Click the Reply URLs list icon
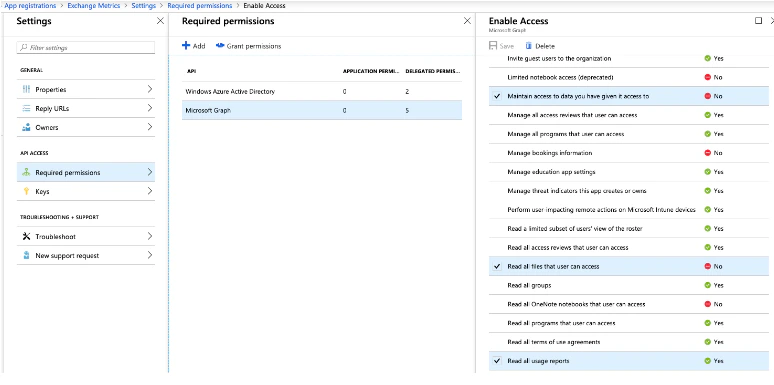Screen dimensions: 774x385 tap(27, 109)
